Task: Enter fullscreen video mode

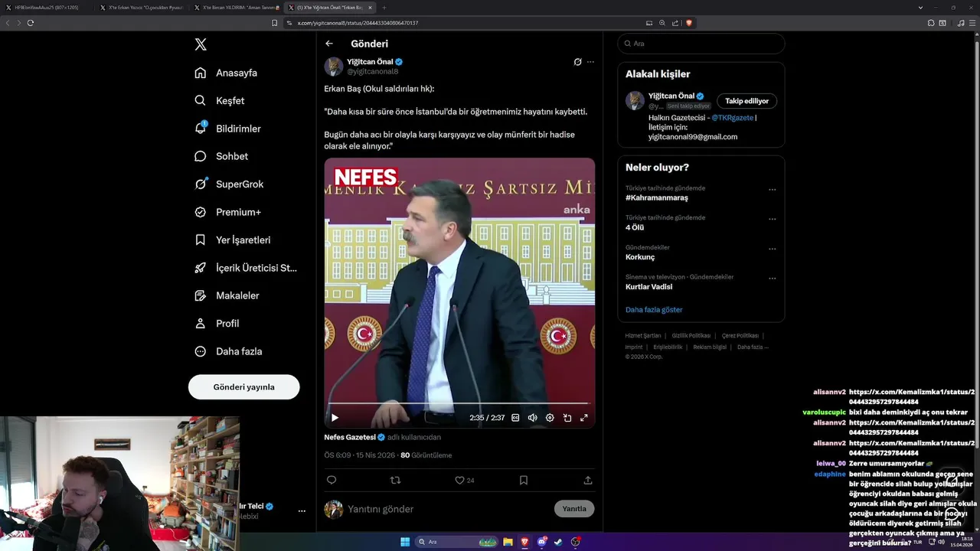Action: pyautogui.click(x=584, y=418)
